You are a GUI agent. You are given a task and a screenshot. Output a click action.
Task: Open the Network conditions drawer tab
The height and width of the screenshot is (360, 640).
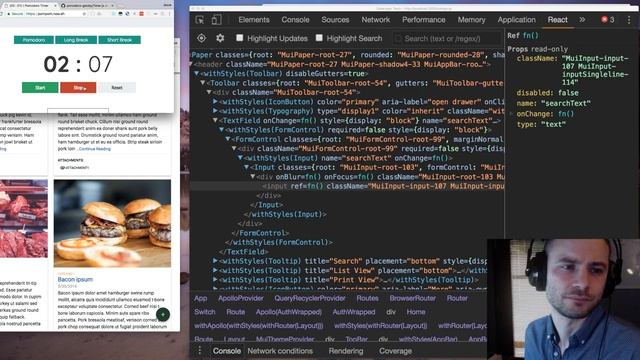click(280, 351)
